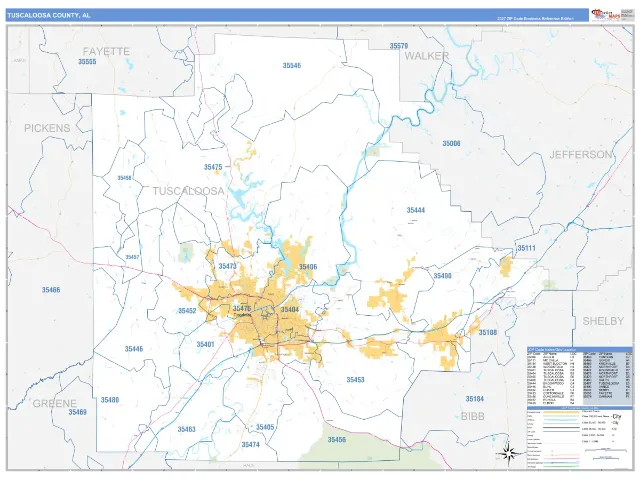640x480 pixels.
Task: Click ZIP code 35457 label
Action: click(x=132, y=257)
